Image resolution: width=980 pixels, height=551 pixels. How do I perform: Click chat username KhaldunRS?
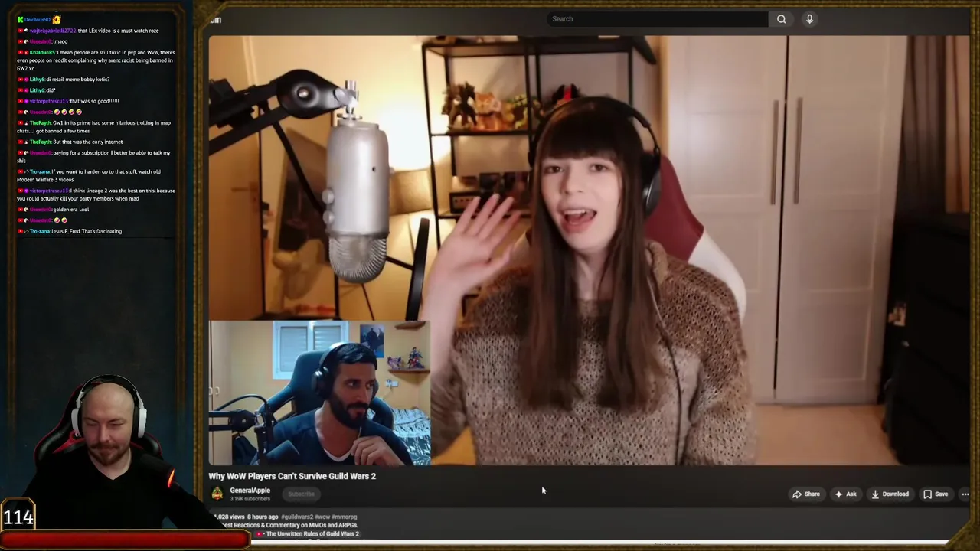pyautogui.click(x=42, y=53)
